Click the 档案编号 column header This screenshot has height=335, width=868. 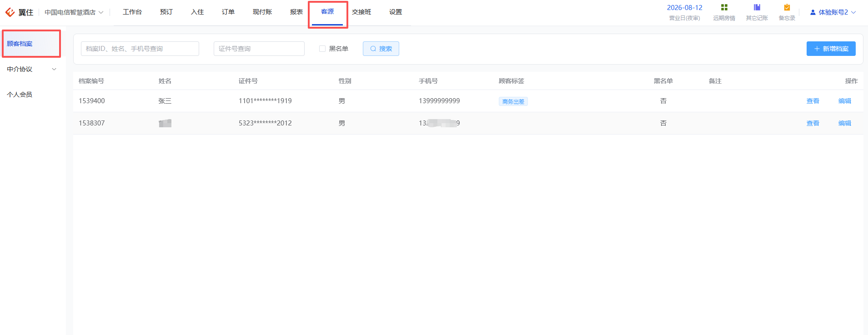(x=91, y=81)
